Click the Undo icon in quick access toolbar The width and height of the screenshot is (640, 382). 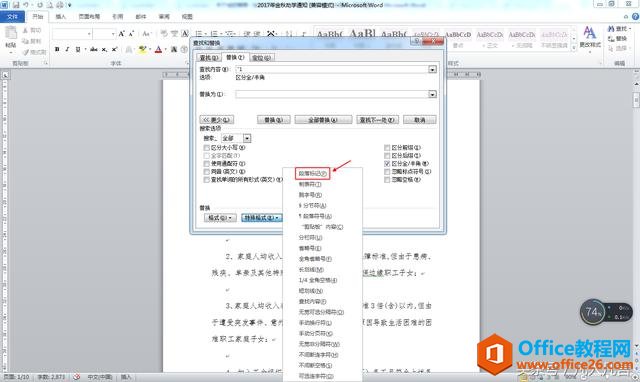tap(27, 5)
